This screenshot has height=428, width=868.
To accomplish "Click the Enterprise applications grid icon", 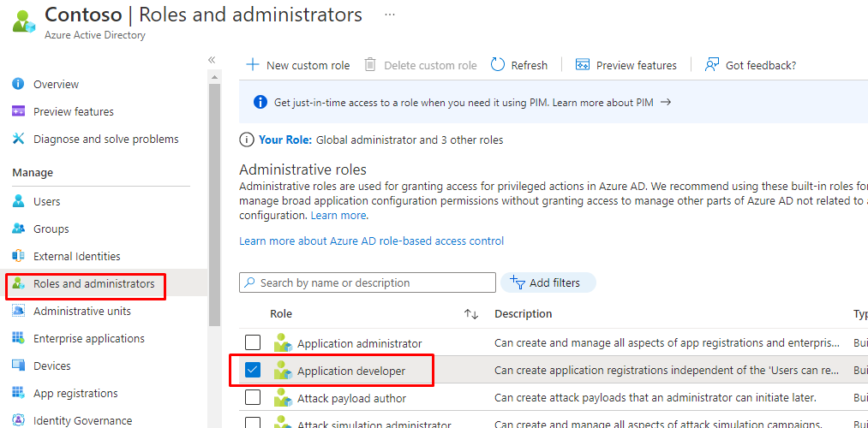I will click(x=18, y=338).
